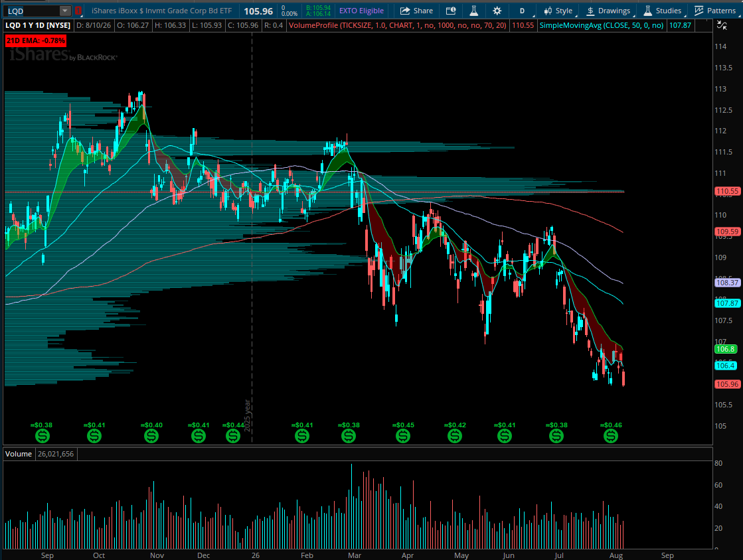Click the green 106.8 price bubble on axis
743x560 pixels.
(726, 349)
